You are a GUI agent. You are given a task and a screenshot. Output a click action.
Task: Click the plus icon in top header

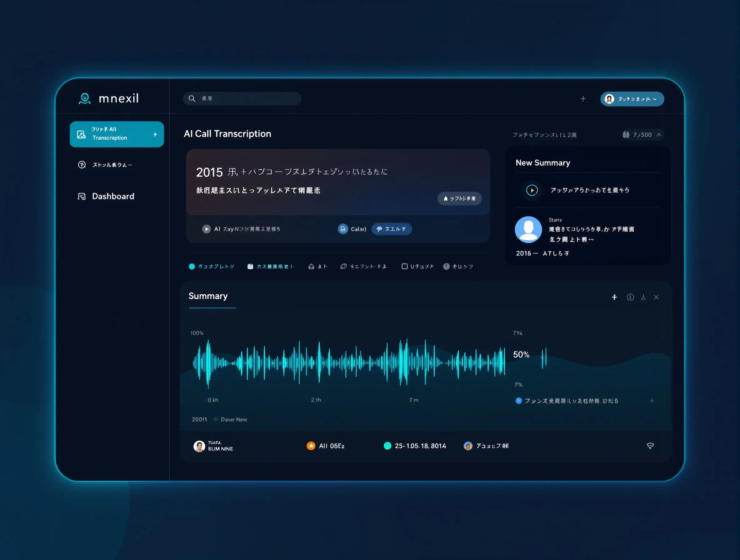point(583,99)
